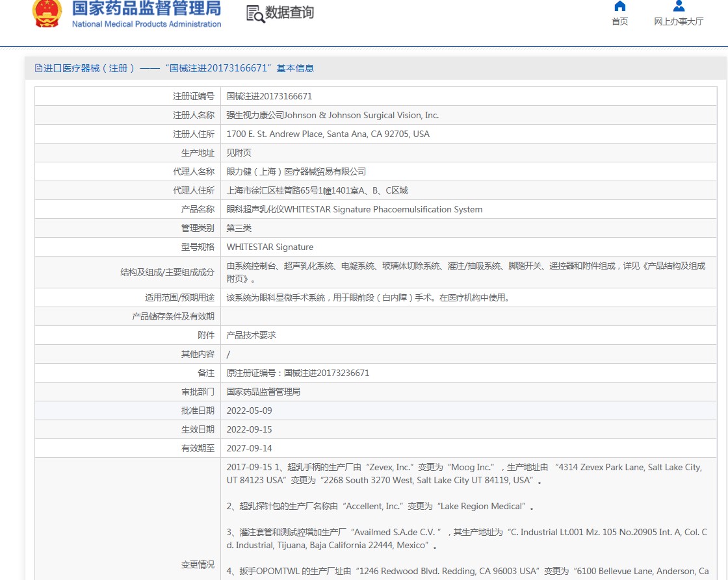Select change entry about Lake Region Medical
Image resolution: width=728 pixels, height=580 pixels.
[381, 507]
